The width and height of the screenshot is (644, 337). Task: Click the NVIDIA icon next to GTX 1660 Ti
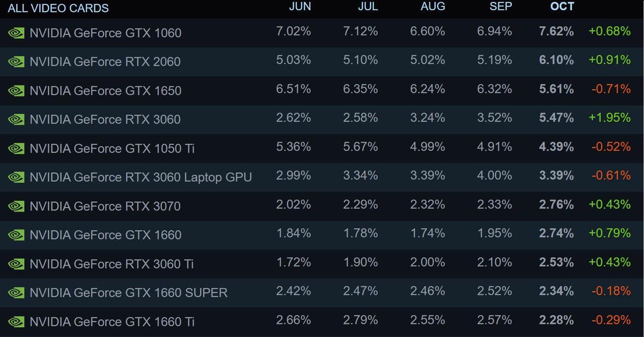pyautogui.click(x=16, y=321)
